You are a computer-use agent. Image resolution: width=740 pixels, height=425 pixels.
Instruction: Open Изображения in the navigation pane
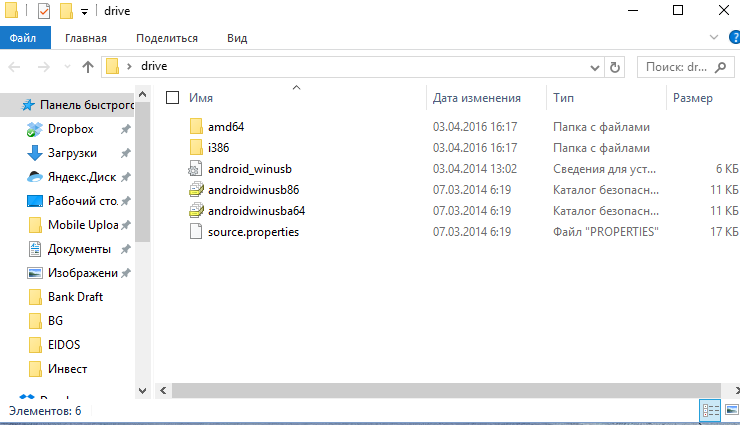(x=83, y=273)
